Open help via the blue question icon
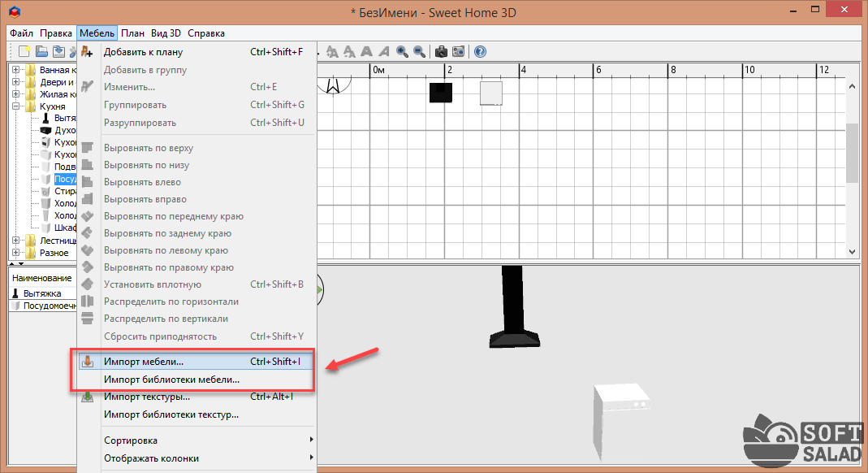This screenshot has width=868, height=473. (480, 52)
